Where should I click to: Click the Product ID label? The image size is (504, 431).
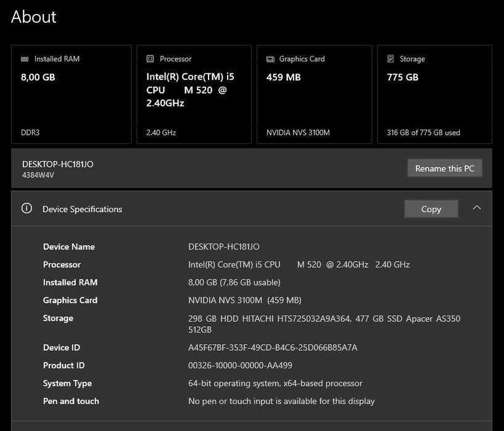coord(64,366)
